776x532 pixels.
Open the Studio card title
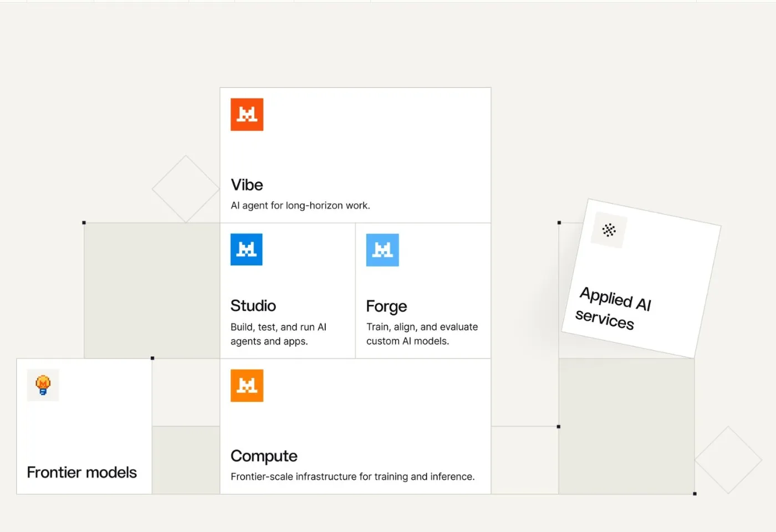tap(253, 306)
